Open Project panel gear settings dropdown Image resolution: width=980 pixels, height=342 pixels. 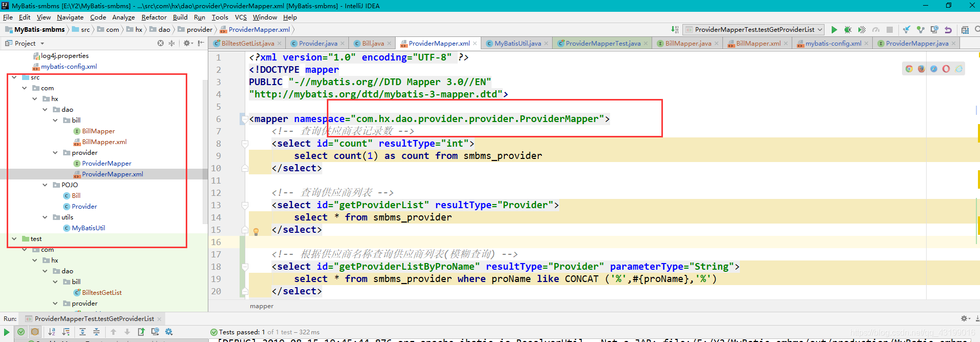click(188, 44)
